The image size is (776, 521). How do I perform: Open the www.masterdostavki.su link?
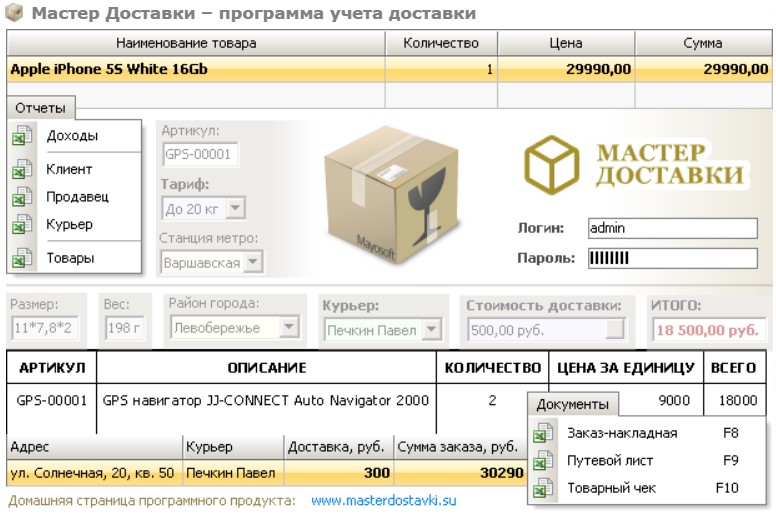coord(384,501)
